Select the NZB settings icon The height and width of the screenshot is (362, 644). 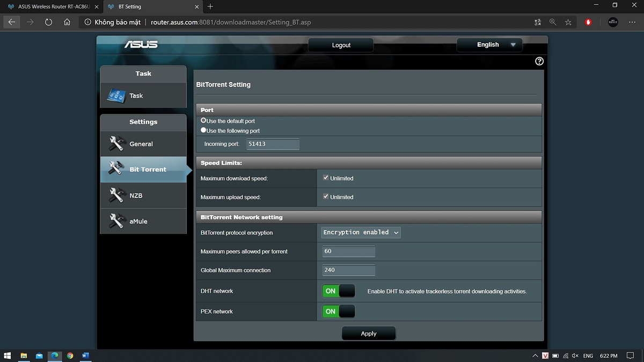coord(116,196)
